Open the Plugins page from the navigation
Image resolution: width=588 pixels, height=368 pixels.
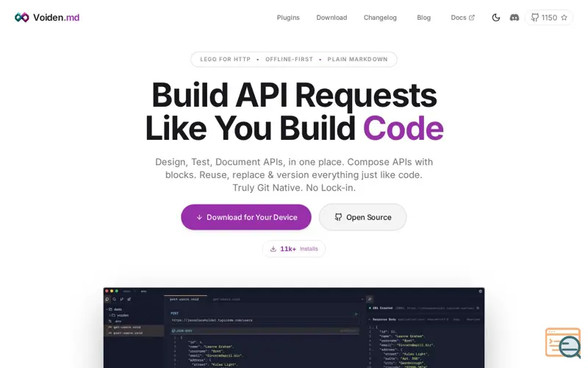point(288,18)
